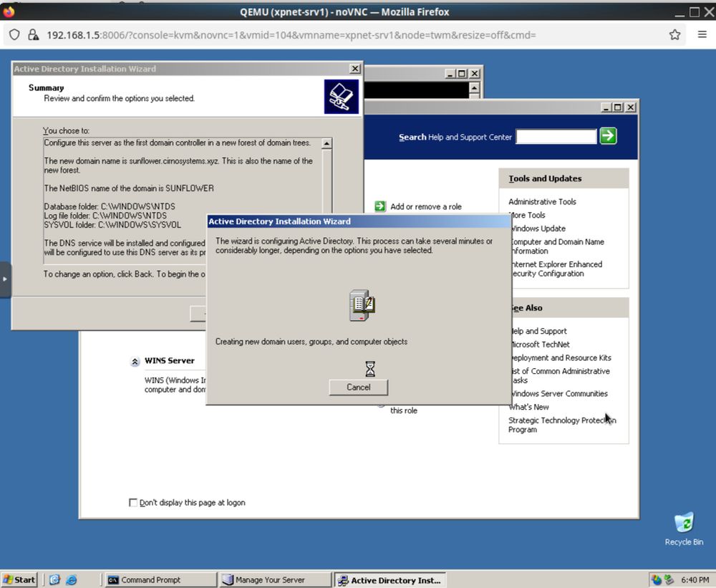Viewport: 716px width, 588px height.
Task: Click the 6:40 PM taskbar clock
Action: pyautogui.click(x=695, y=580)
